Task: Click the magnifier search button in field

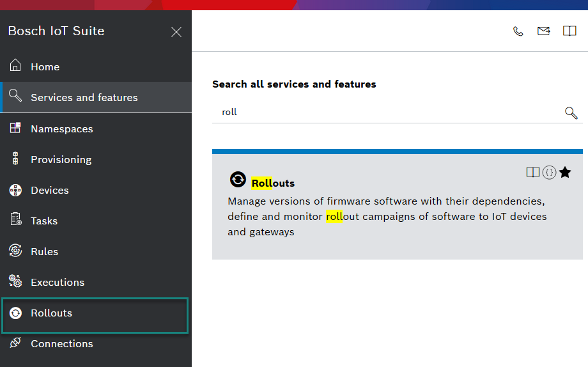Action: [571, 113]
